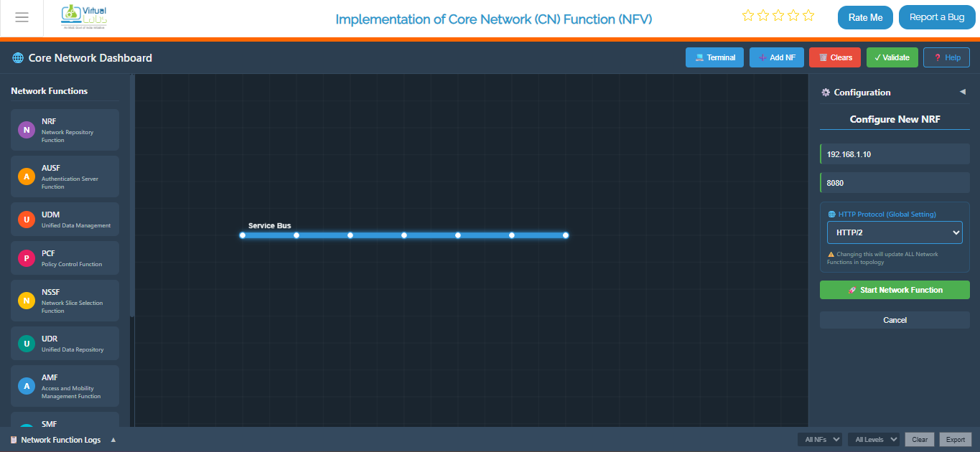Click the Rate Me button
The image size is (980, 452).
[865, 17]
